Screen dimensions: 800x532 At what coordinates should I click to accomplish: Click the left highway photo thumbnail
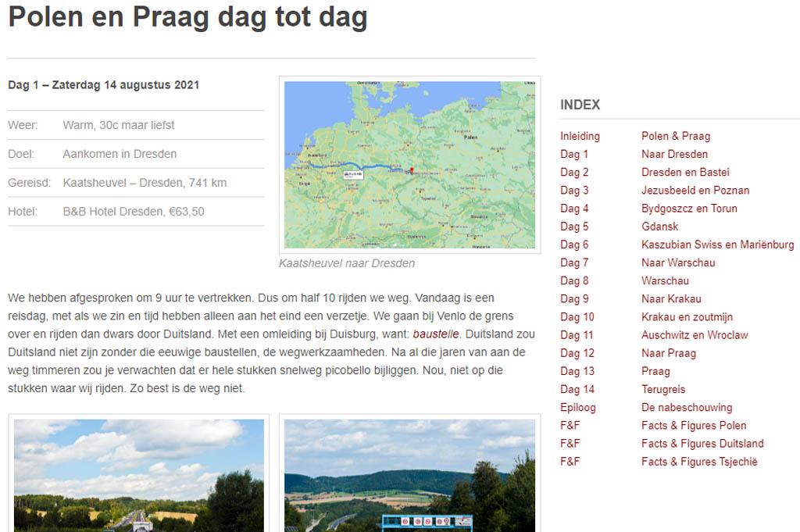tap(139, 475)
